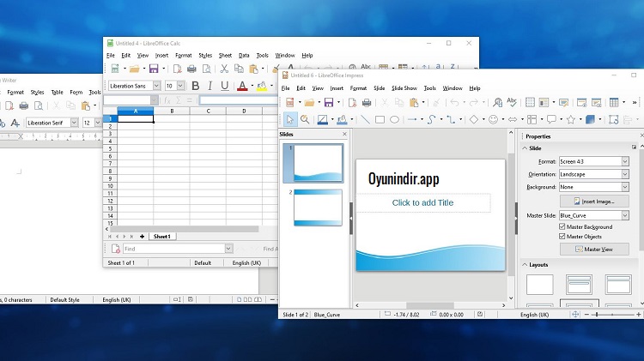This screenshot has height=361, width=644.
Task: Click the Open folder icon in Impress toolbar
Action: tap(309, 103)
